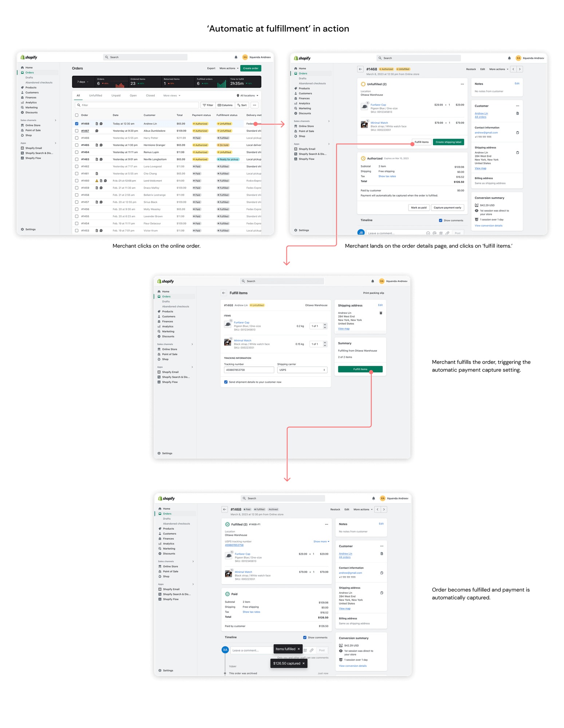
Task: Click the three-dot button beside Sort
Action: click(x=255, y=105)
